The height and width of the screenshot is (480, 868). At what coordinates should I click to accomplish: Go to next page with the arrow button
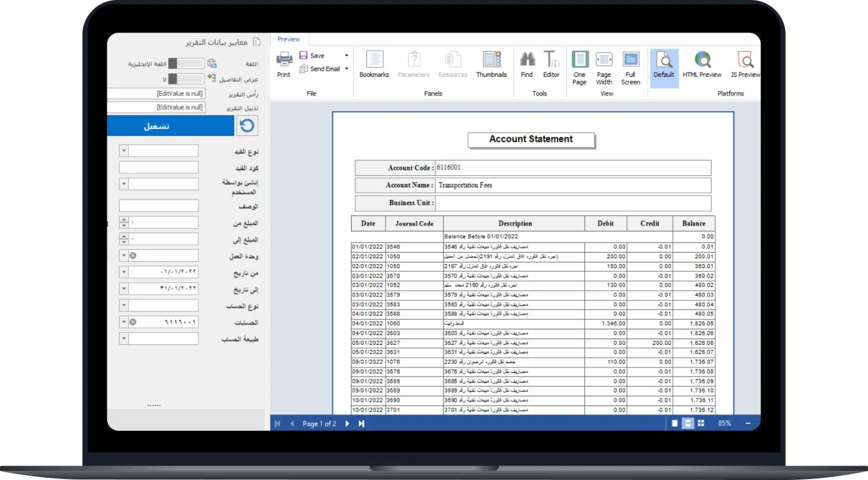(x=348, y=423)
